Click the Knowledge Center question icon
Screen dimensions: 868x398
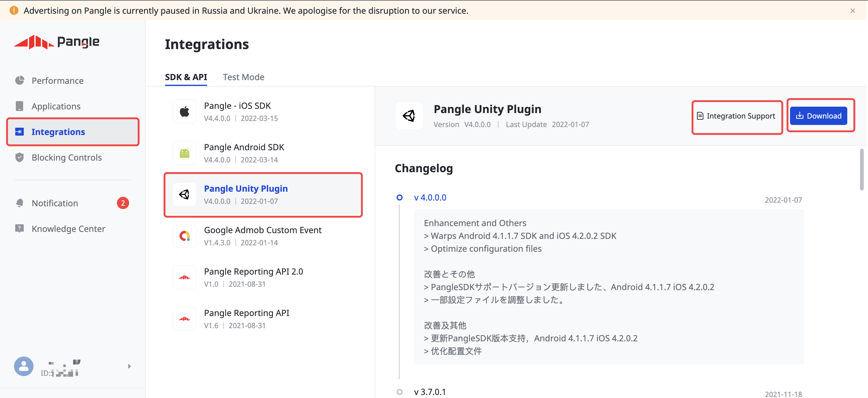tap(19, 229)
